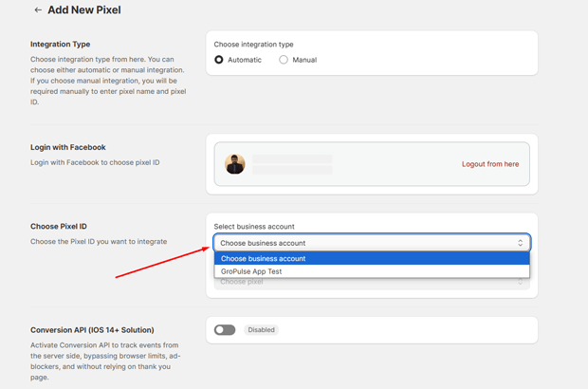
Task: Go back using the arrow beside Add New Pixel
Action: 38,10
